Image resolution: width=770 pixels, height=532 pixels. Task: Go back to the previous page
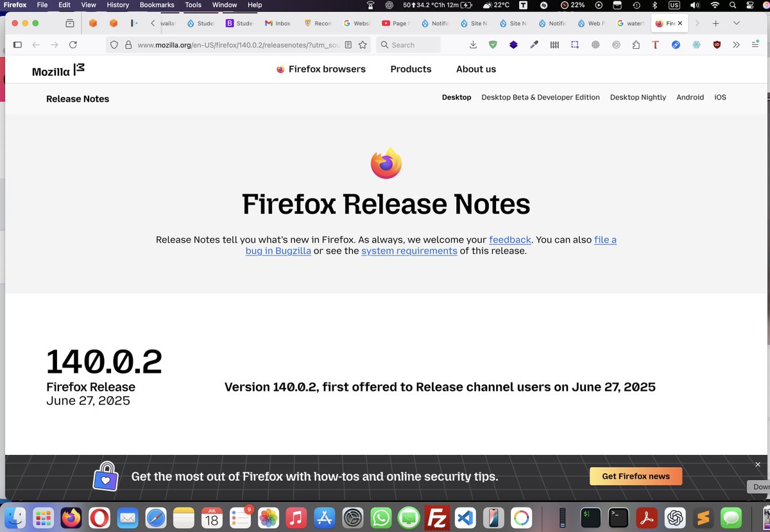(x=36, y=45)
